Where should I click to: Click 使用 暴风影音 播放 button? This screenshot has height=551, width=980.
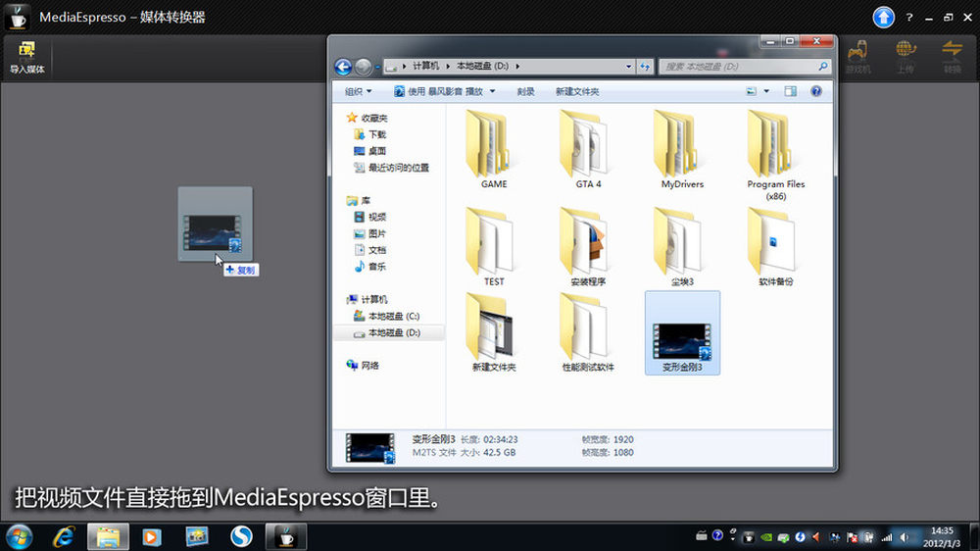(x=439, y=91)
